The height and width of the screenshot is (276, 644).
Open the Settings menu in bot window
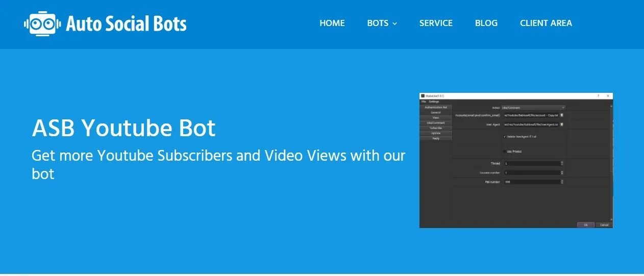coord(434,102)
